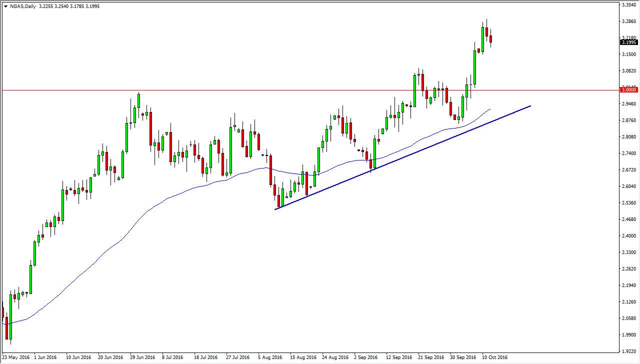This screenshot has width=640, height=364.
Task: Click the 8 Jul 2016 date label
Action: (x=173, y=358)
